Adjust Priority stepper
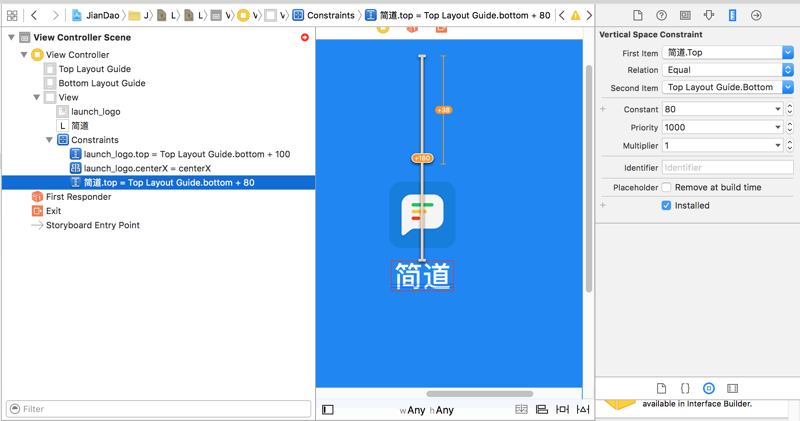800x421 pixels. point(790,128)
